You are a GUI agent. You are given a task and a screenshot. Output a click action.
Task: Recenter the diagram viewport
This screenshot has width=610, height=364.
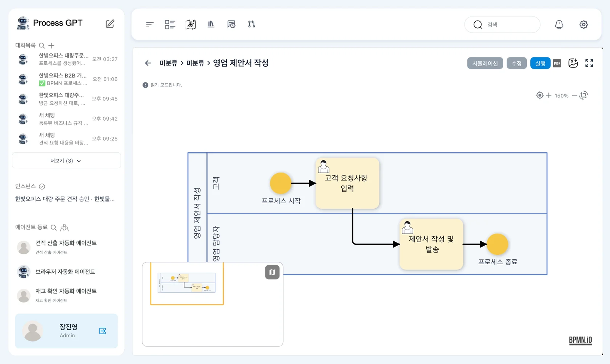click(539, 95)
